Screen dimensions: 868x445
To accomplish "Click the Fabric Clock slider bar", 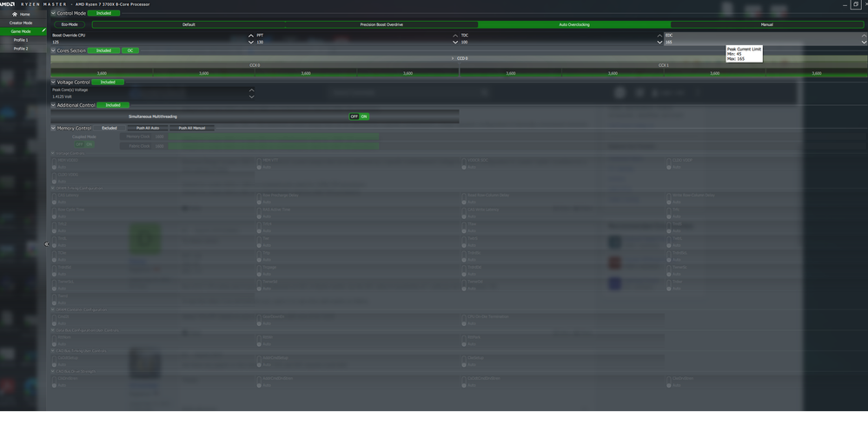I will [273, 146].
